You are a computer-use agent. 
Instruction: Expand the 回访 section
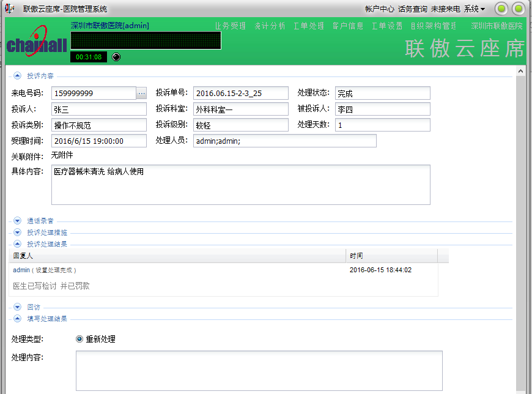coord(17,307)
